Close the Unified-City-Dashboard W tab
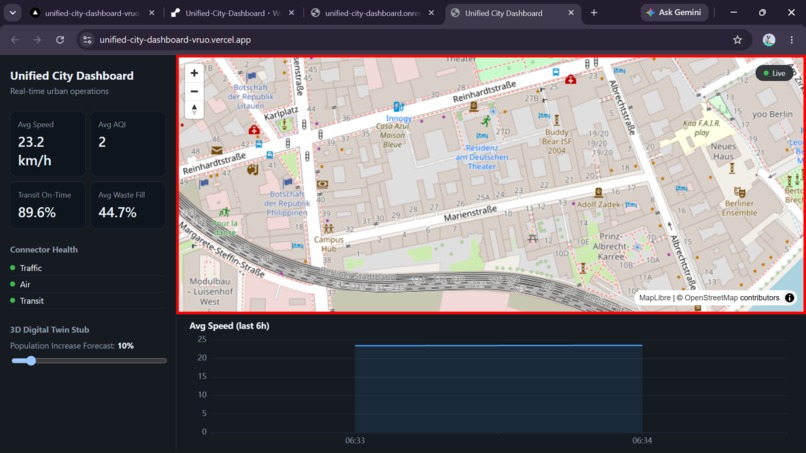 291,13
